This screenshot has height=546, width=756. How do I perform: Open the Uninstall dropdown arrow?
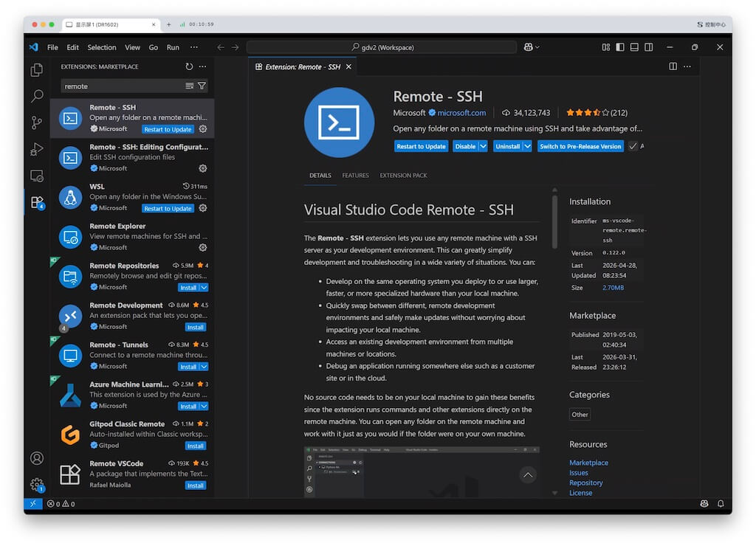click(x=527, y=146)
